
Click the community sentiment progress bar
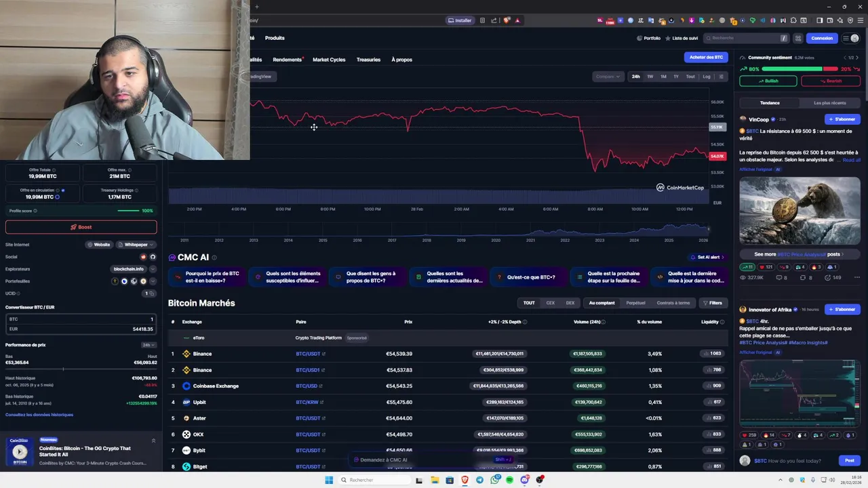801,69
